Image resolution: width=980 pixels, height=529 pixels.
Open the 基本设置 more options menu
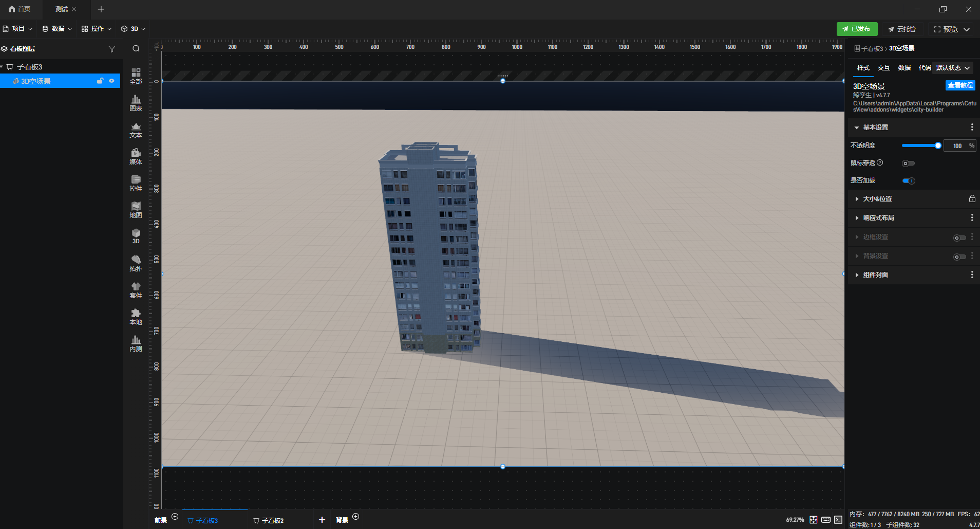pyautogui.click(x=972, y=127)
